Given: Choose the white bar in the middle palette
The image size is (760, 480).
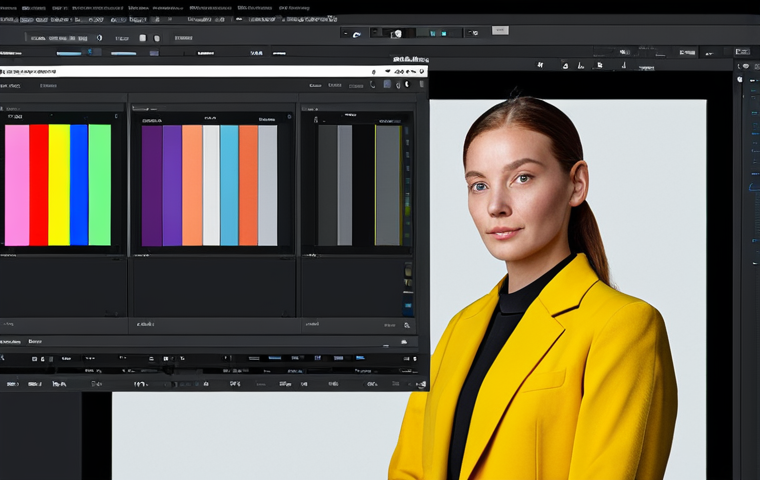Looking at the screenshot, I should tap(211, 186).
